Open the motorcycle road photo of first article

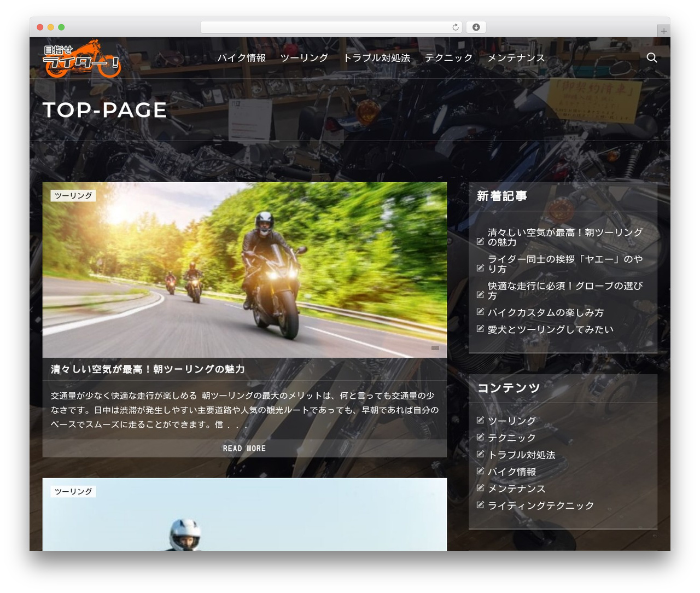pos(244,270)
